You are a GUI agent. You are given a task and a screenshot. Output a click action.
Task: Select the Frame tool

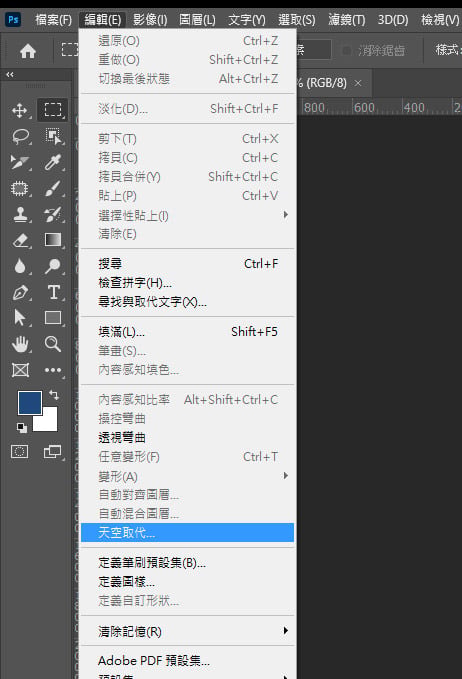tap(20, 370)
